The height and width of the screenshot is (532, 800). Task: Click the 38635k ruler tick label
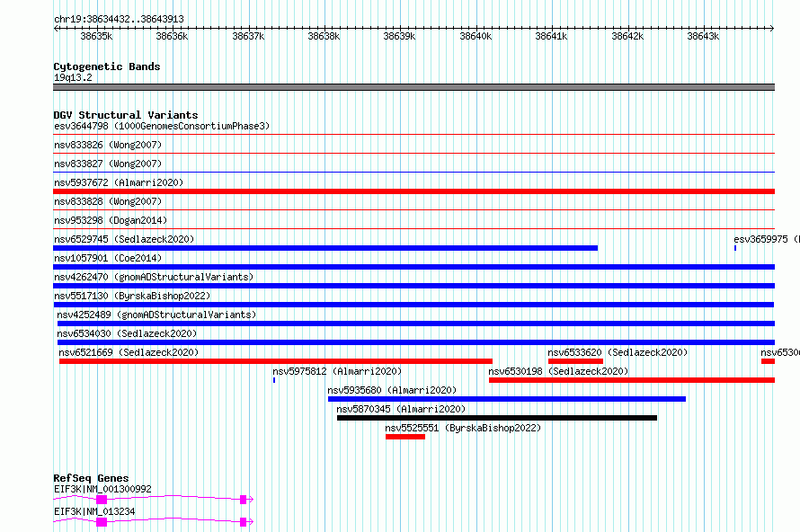click(96, 36)
